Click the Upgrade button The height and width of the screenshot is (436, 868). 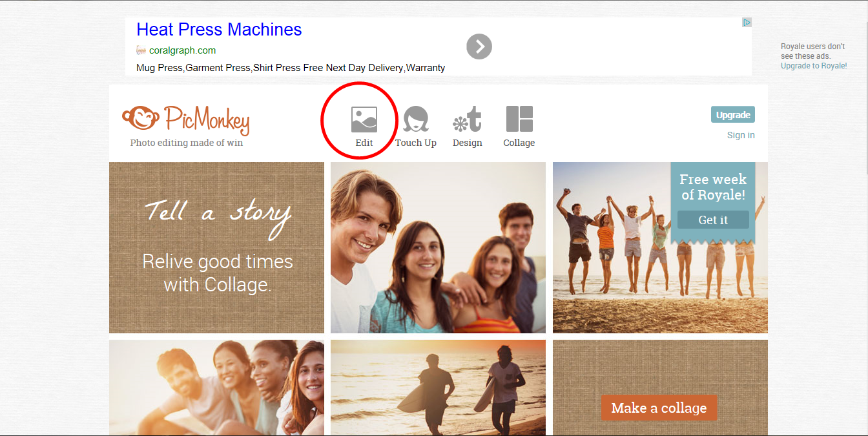(x=733, y=115)
